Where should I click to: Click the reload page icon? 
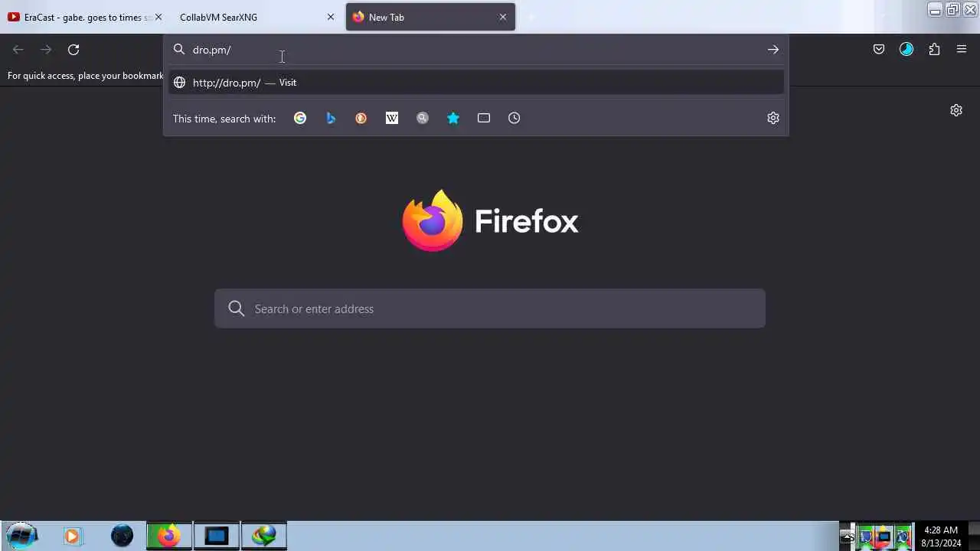[x=73, y=50]
